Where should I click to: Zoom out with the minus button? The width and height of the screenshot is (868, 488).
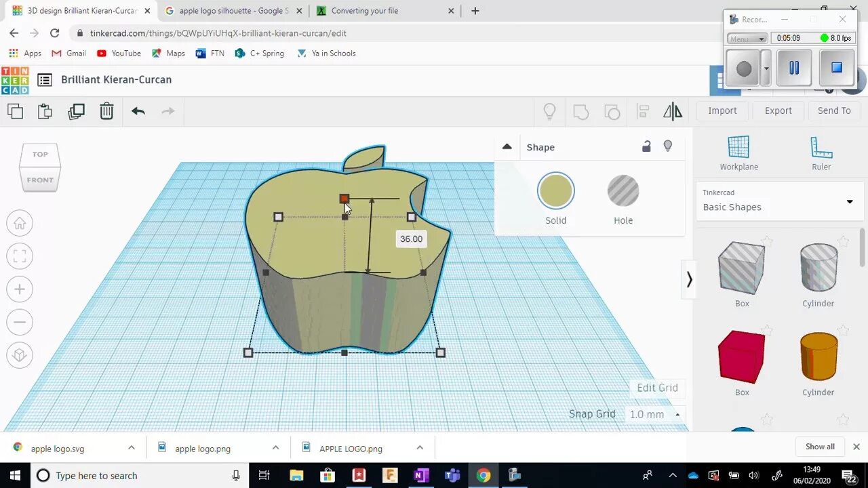(x=20, y=322)
